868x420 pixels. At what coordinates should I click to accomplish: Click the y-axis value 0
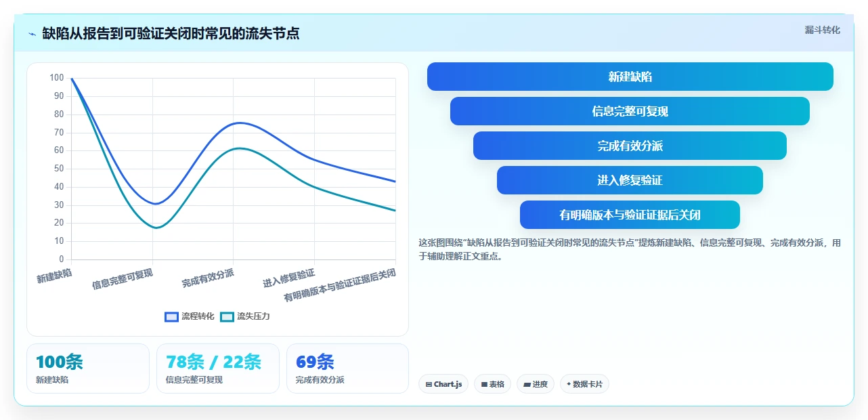(62, 259)
